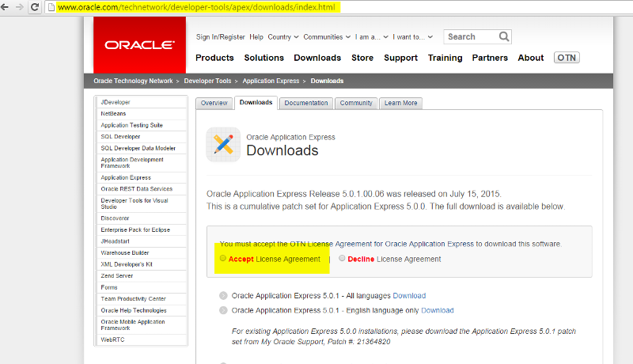633x364 pixels.
Task: Expand the 'I am a...' dropdown
Action: pyautogui.click(x=371, y=36)
